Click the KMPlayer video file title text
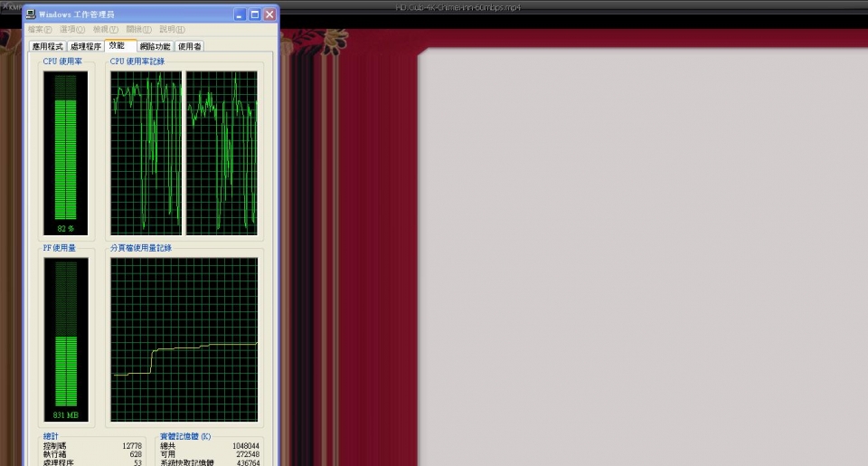This screenshot has height=466, width=868. [458, 8]
